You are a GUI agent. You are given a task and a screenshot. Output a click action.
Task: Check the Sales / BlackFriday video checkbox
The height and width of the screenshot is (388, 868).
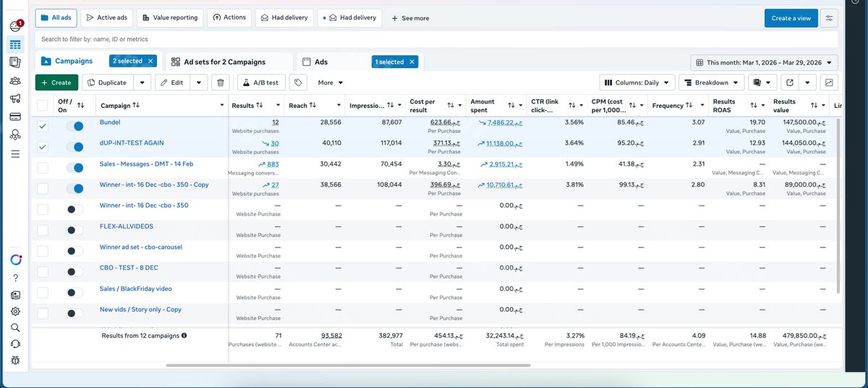(43, 292)
